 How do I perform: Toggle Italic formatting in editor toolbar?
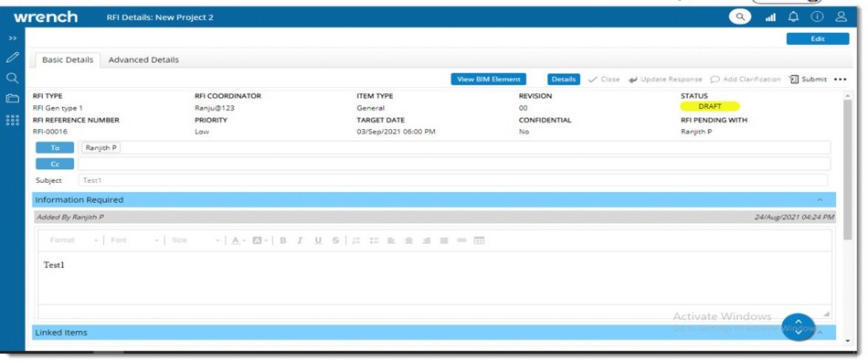[x=300, y=240]
